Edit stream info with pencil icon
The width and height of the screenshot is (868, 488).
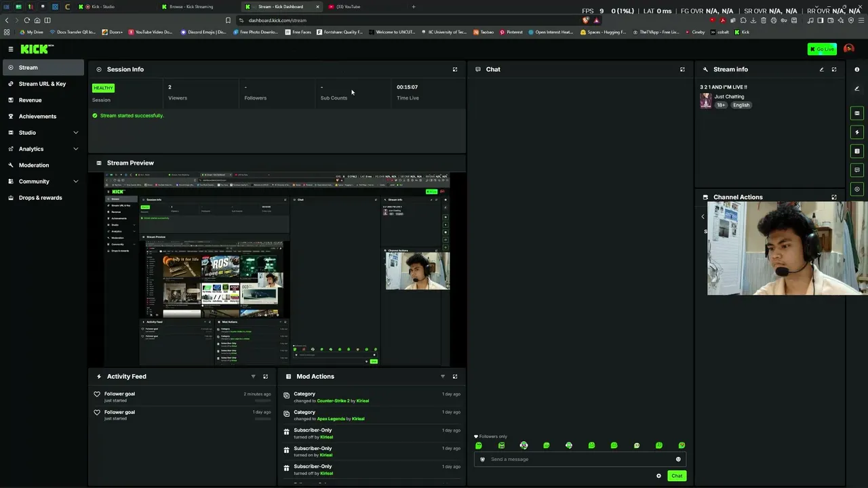coord(821,69)
